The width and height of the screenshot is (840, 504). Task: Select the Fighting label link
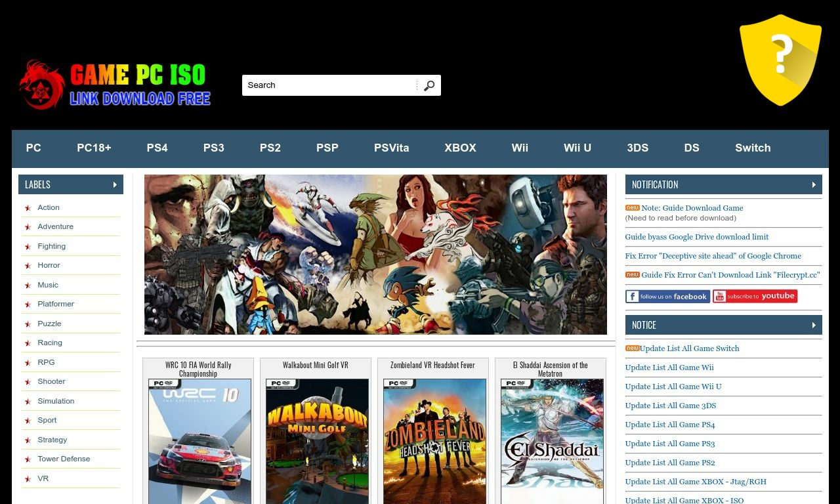[51, 246]
